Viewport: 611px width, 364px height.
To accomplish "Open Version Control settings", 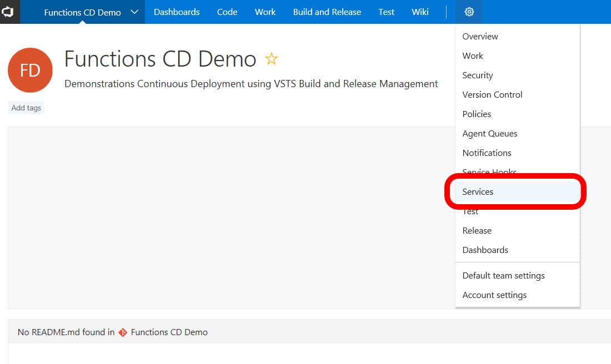I will click(518, 94).
